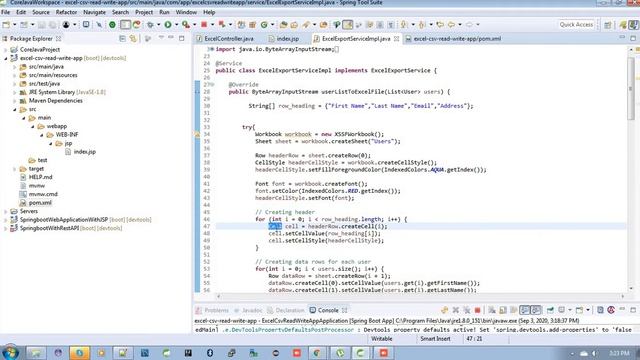This screenshot has height=360, width=640.
Task: Click the fold toggle beside the import line
Action: [211, 49]
